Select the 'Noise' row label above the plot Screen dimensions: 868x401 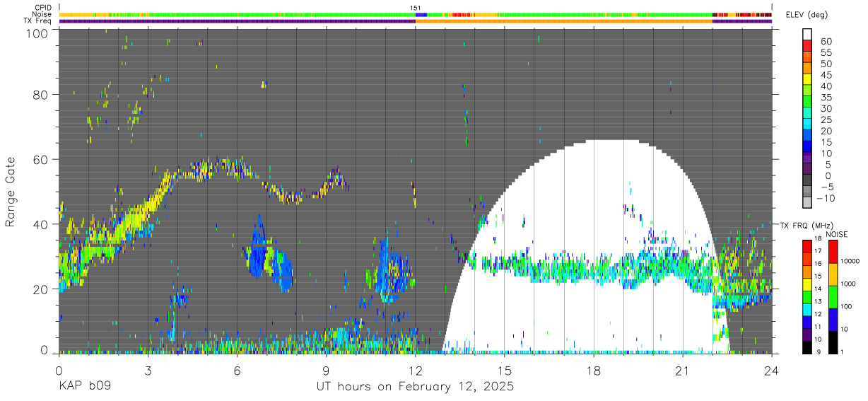[43, 14]
